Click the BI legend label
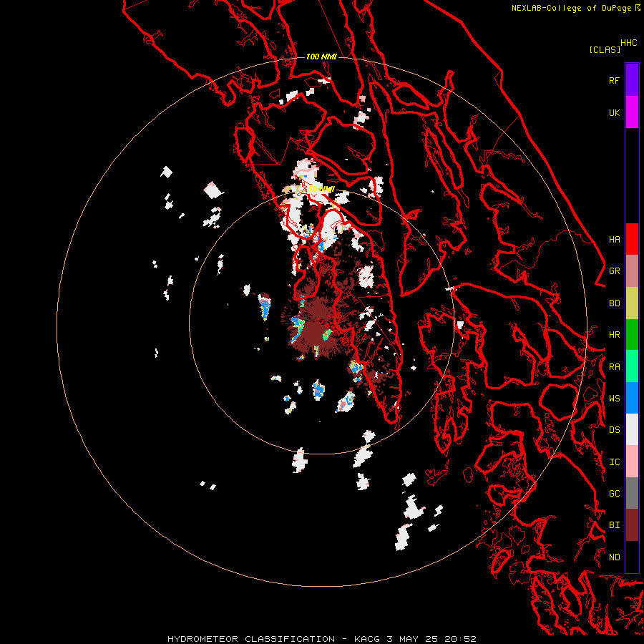 [x=614, y=525]
